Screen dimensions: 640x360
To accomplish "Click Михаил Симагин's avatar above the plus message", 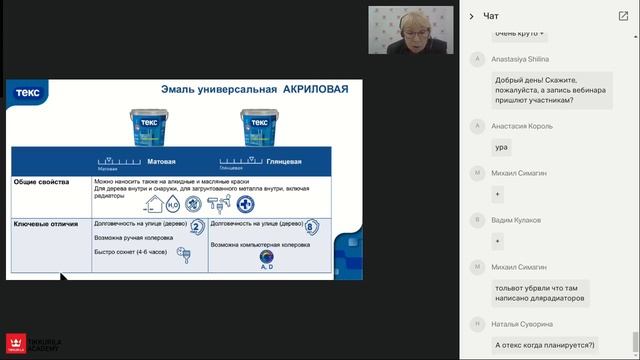I will [478, 173].
